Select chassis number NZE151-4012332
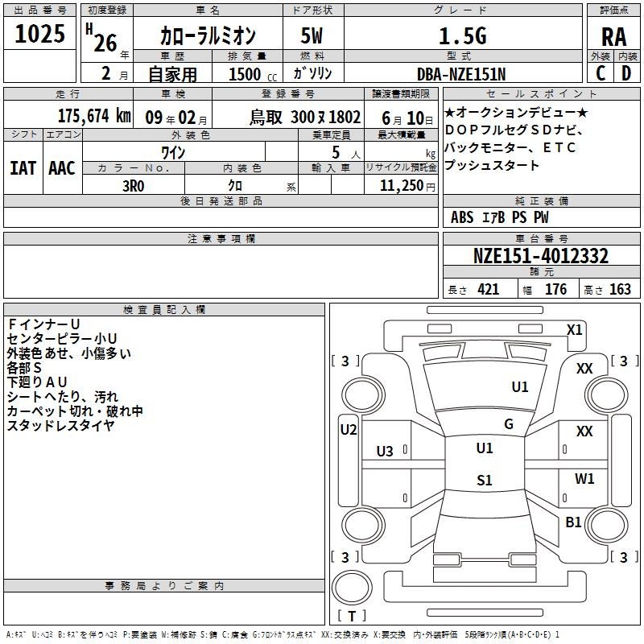The width and height of the screenshot is (644, 644). point(540,256)
